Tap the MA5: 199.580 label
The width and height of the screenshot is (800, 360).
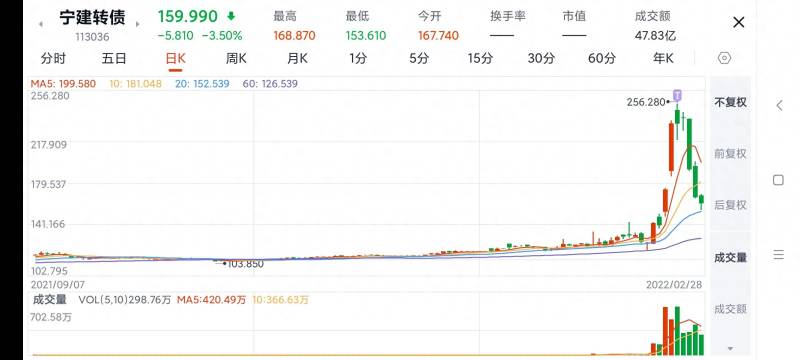click(x=63, y=84)
